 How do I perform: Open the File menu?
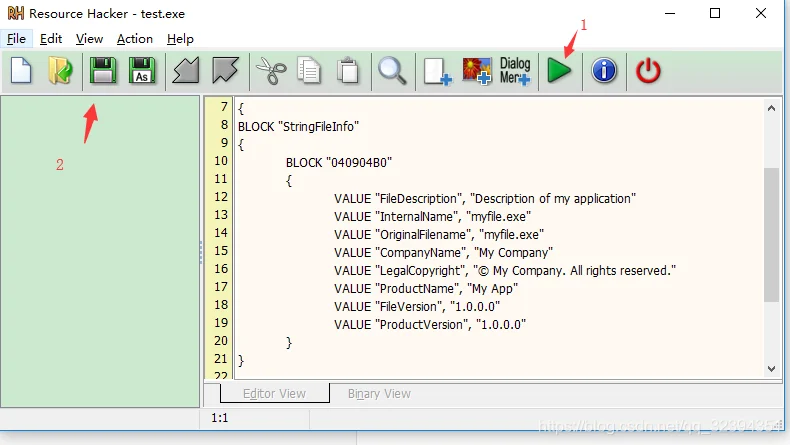(16, 39)
